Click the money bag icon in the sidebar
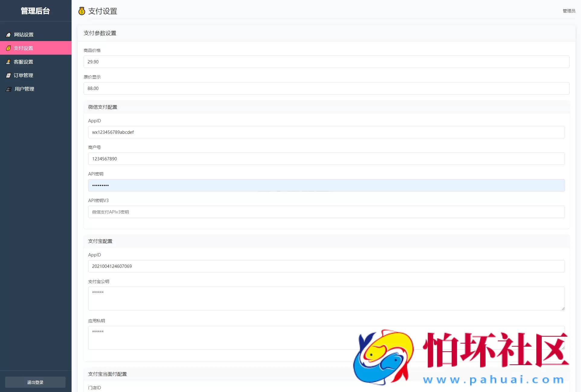This screenshot has width=581, height=392. coord(8,48)
